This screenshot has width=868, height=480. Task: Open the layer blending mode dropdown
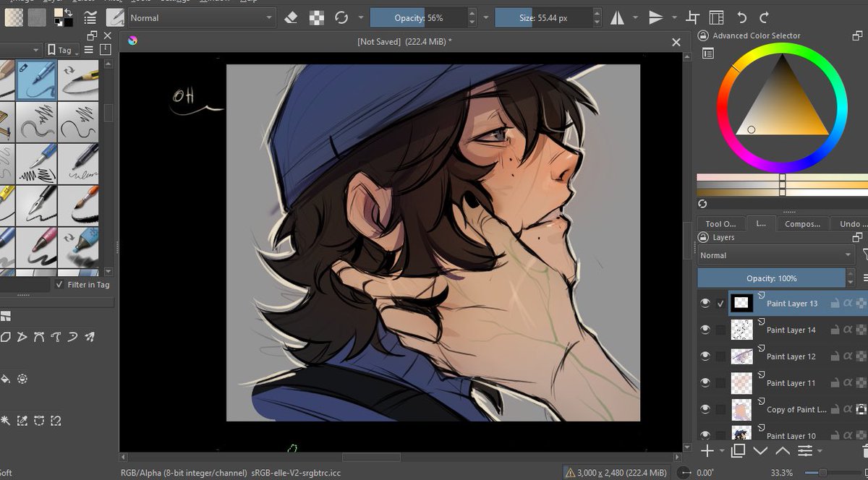(776, 255)
